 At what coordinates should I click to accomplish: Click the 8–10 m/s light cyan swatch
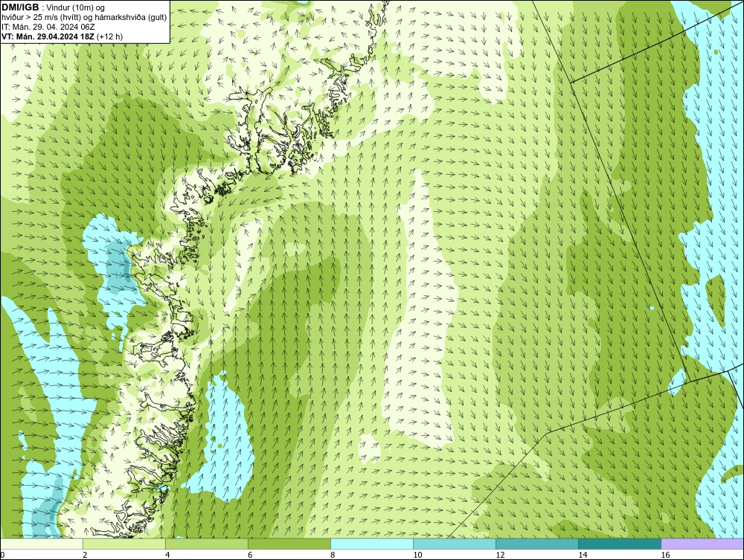click(x=371, y=544)
